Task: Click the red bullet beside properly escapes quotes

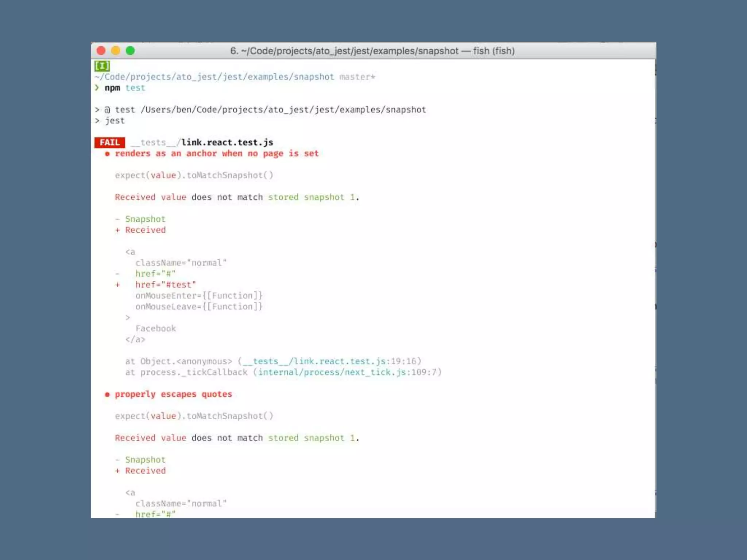Action: click(x=107, y=394)
